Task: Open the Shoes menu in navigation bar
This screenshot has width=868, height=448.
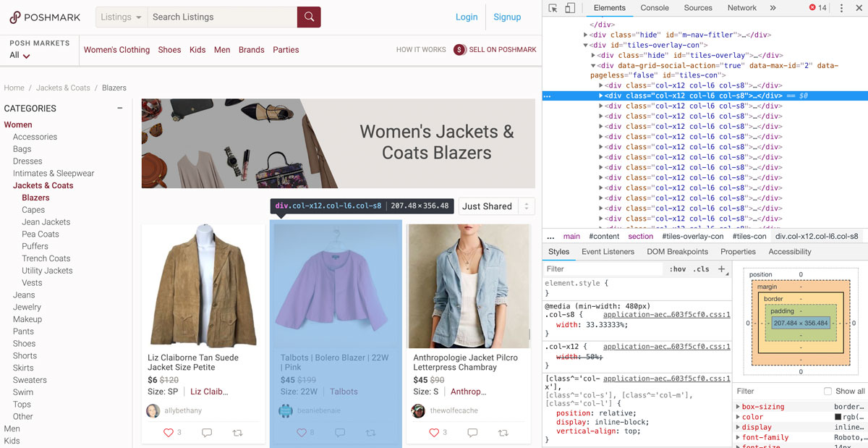Action: coord(169,50)
